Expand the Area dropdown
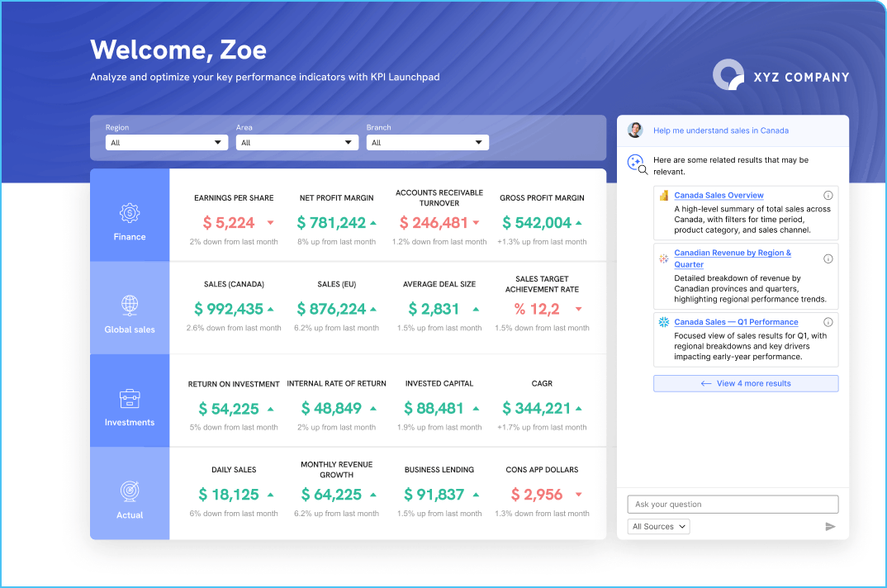 click(296, 142)
